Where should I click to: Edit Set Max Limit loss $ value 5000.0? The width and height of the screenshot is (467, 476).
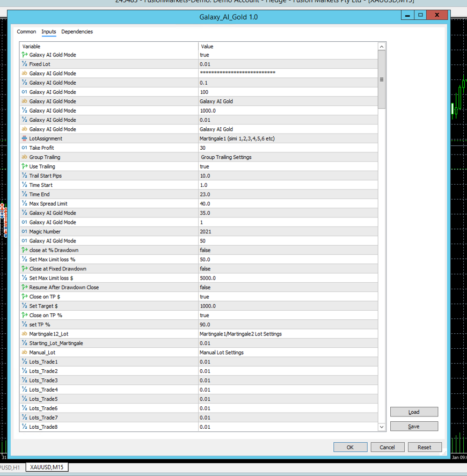(x=288, y=278)
